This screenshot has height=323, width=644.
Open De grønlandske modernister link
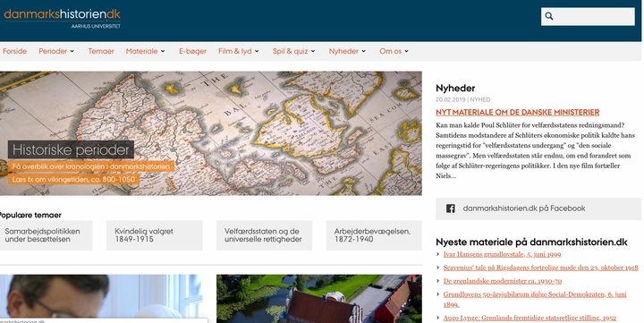pyautogui.click(x=503, y=281)
